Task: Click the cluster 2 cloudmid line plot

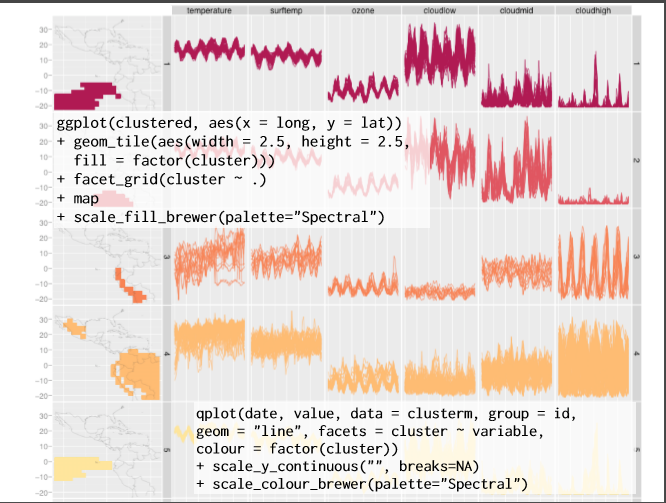Action: [x=516, y=161]
